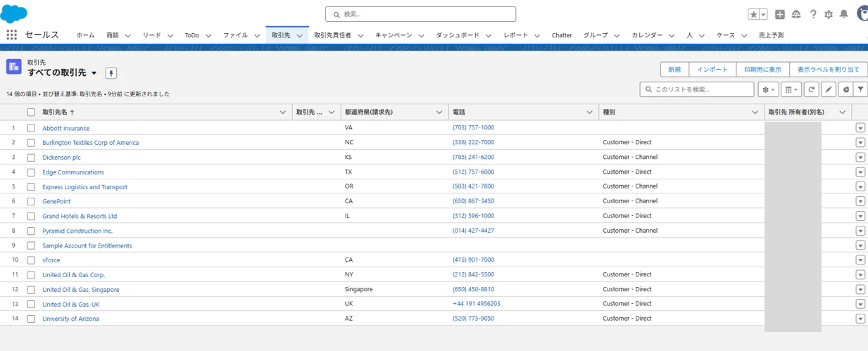Image resolution: width=868 pixels, height=351 pixels.
Task: Open the Salesforce Help question mark icon
Action: click(813, 14)
